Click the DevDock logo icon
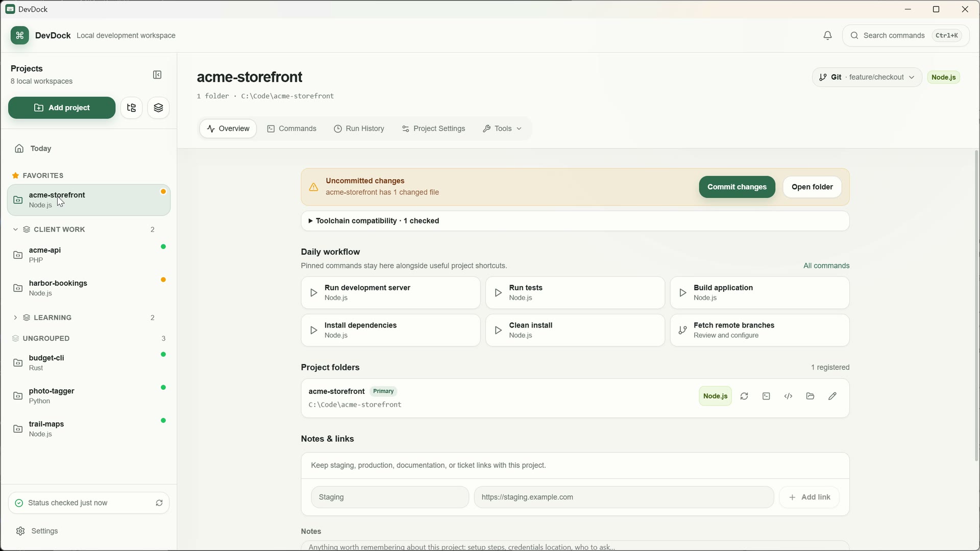This screenshot has width=980, height=551. coord(19,35)
